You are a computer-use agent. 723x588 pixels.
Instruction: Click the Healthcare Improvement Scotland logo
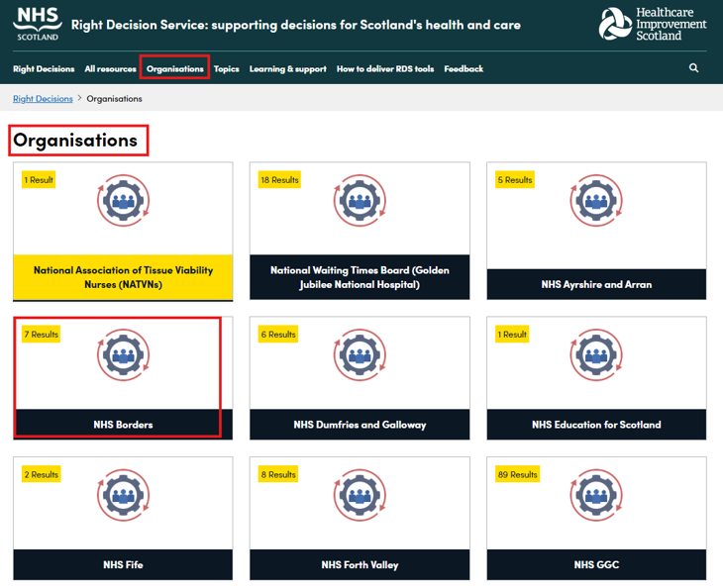tap(653, 24)
